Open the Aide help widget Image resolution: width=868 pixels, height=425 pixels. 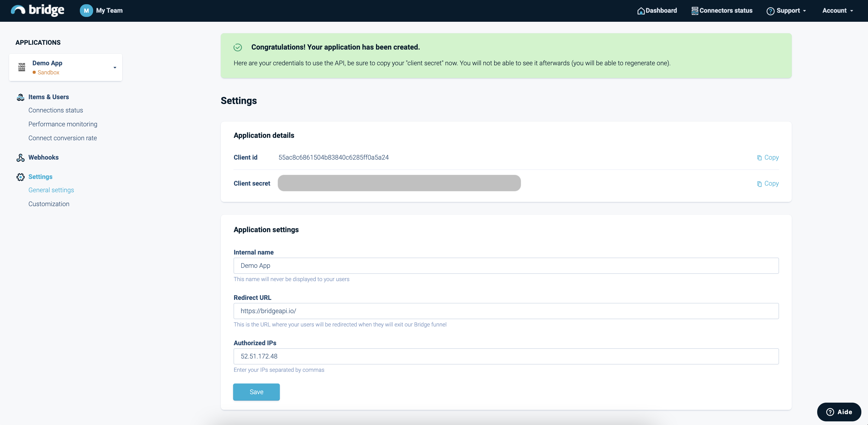tap(839, 412)
